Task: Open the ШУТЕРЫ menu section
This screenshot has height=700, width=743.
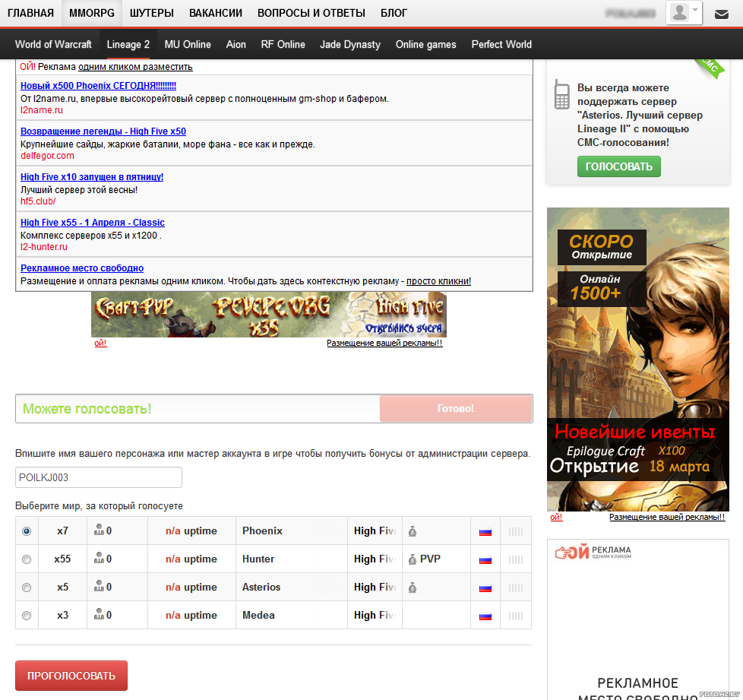Action: [x=152, y=13]
